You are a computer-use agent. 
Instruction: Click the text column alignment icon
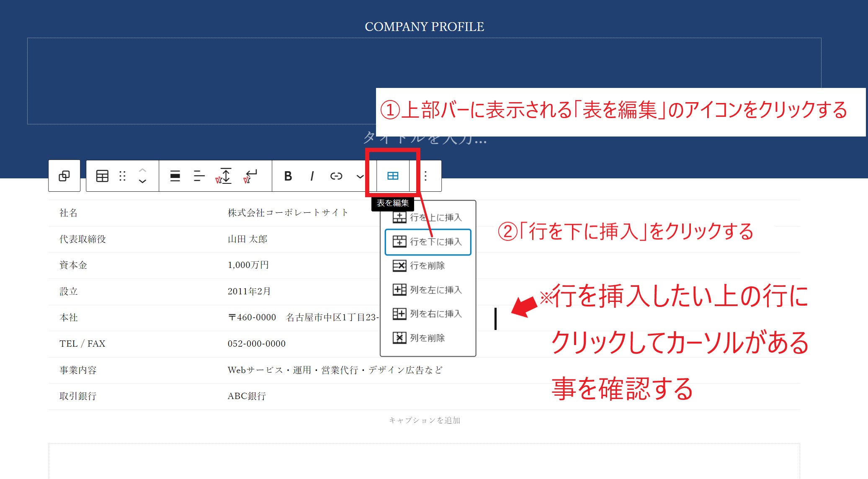pos(199,176)
